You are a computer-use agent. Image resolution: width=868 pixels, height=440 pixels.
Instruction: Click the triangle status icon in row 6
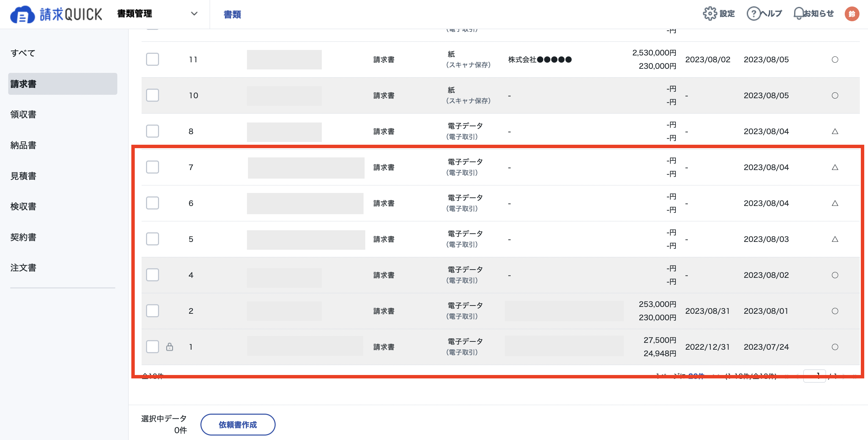[835, 203]
